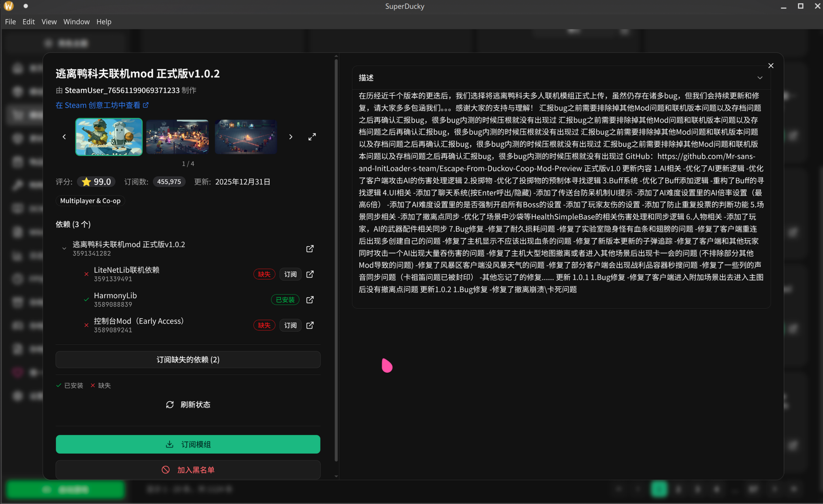Toggle the 已安装 status filter
This screenshot has width=823, height=504.
(70, 385)
